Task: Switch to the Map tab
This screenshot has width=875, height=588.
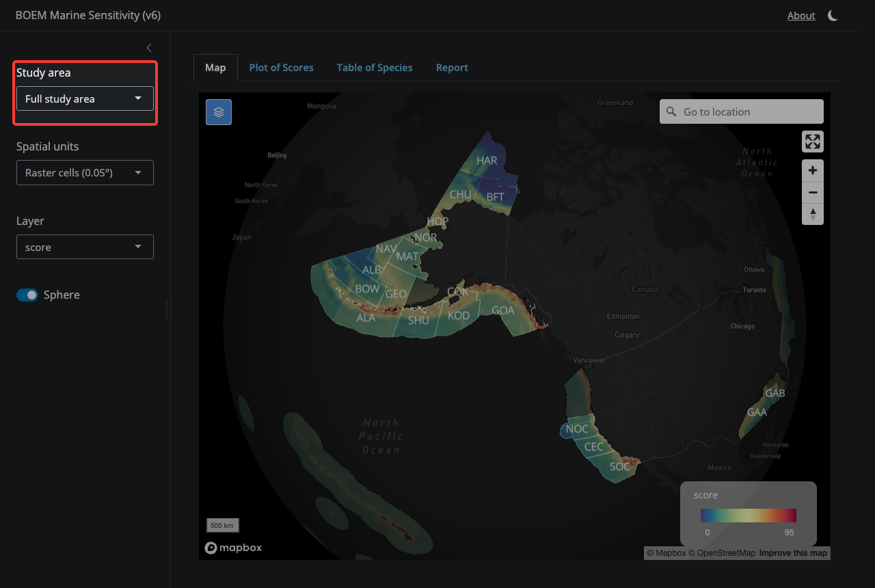Action: (x=215, y=68)
